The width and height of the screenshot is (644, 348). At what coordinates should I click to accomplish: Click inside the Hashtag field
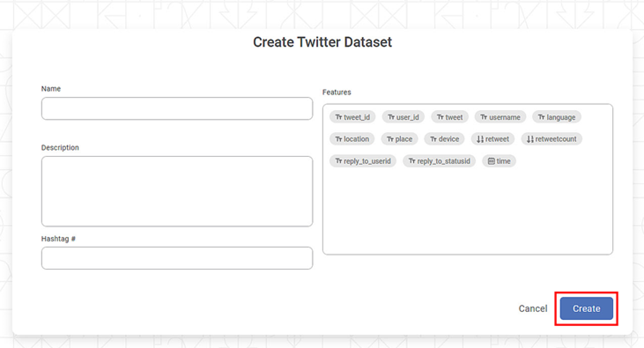(176, 258)
